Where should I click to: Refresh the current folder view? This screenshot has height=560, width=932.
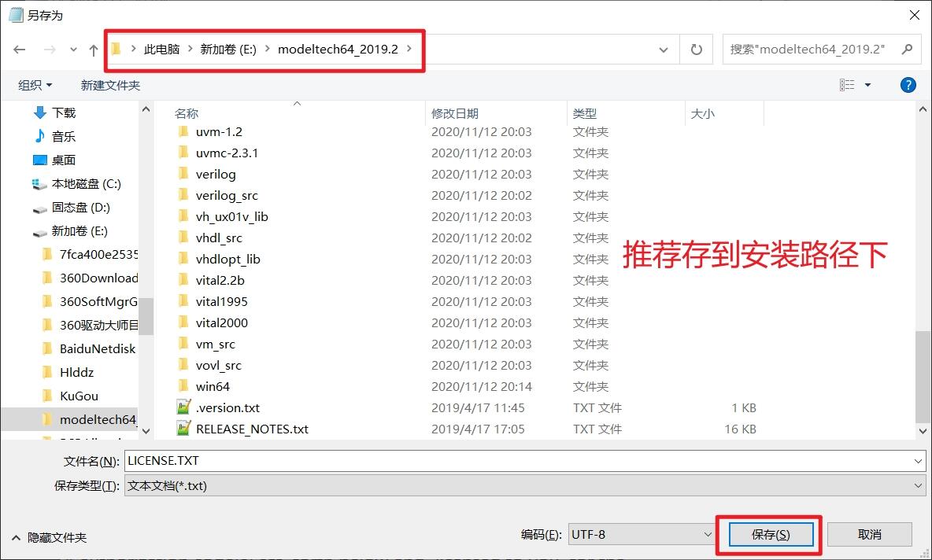pos(697,50)
